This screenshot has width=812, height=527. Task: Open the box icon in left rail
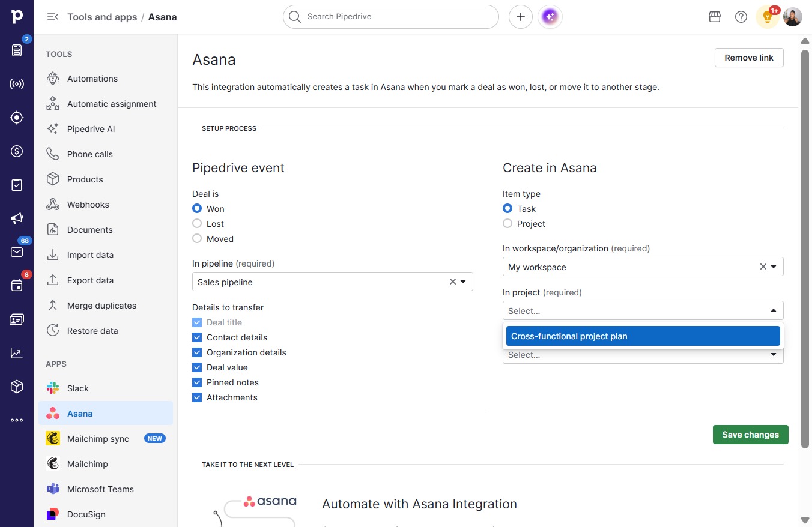coord(17,387)
